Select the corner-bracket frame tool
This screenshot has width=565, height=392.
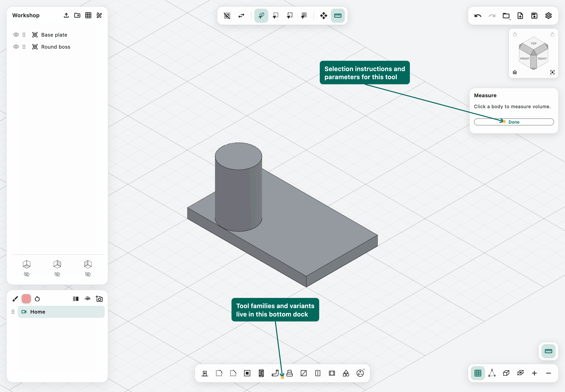point(332,373)
